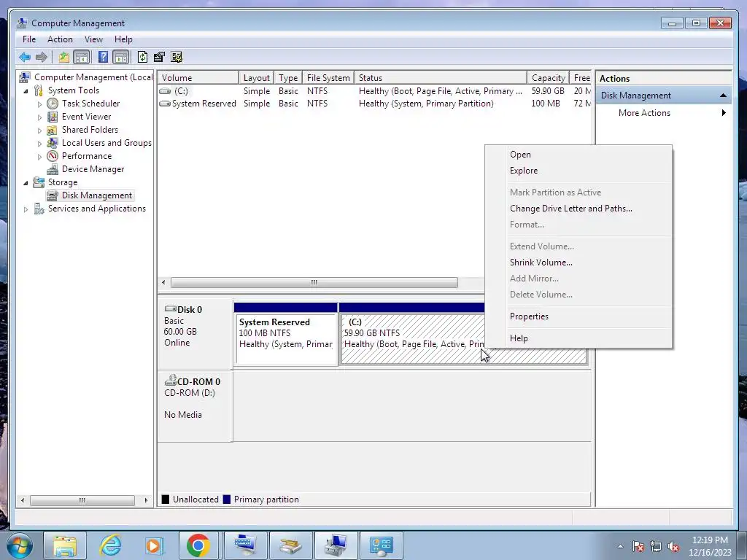Select the (C:) volume row in list
Viewport: 747px width, 560px height.
374,91
